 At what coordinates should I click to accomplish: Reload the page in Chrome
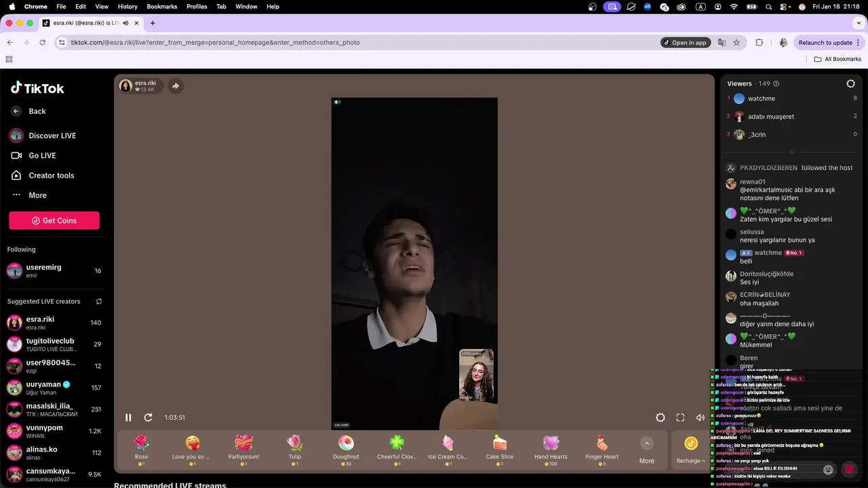(x=42, y=43)
